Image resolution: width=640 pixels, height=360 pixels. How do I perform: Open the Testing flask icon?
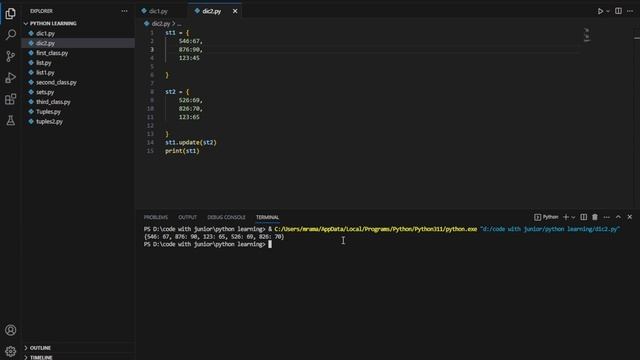[11, 120]
